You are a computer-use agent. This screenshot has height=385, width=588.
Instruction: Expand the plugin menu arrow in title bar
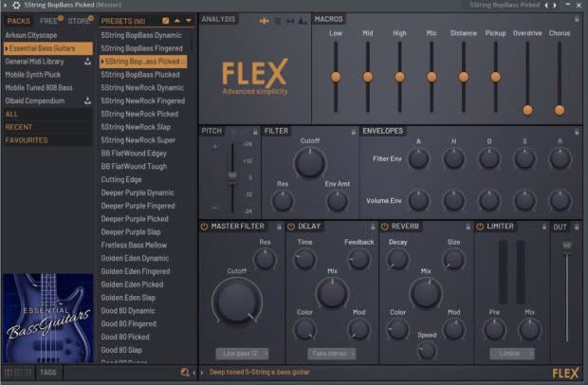[6, 6]
